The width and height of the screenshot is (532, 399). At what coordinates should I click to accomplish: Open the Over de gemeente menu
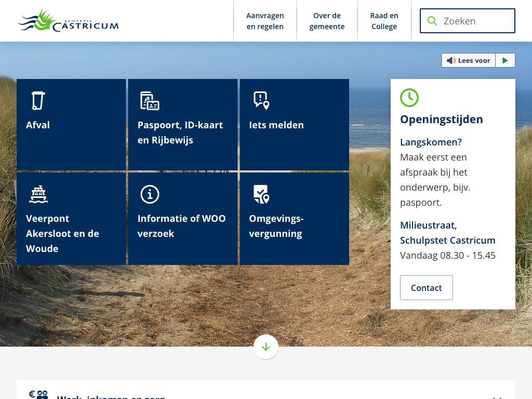click(327, 21)
